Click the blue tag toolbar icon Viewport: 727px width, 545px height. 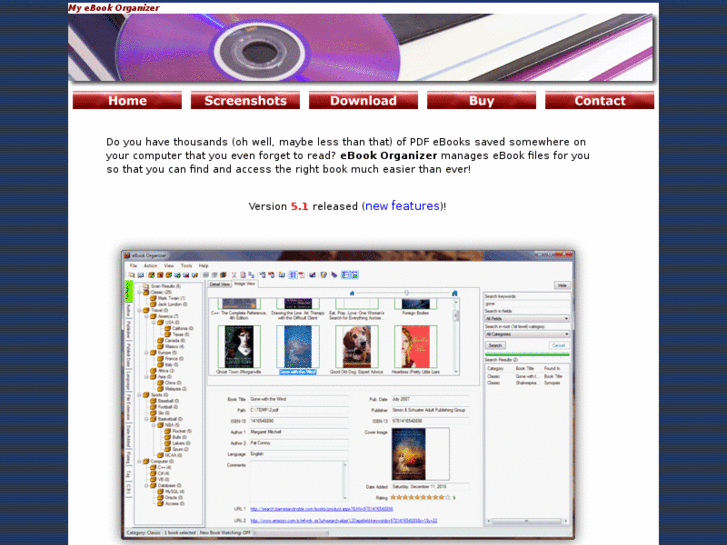(334, 275)
